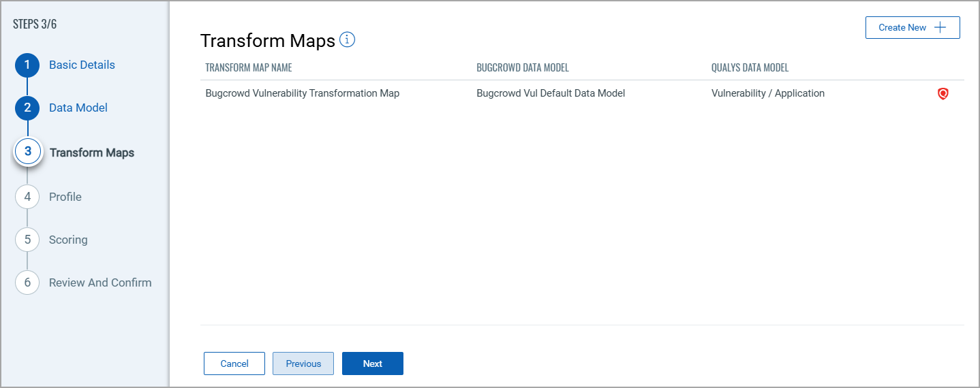
Task: Select step 5 circle icon
Action: click(27, 240)
